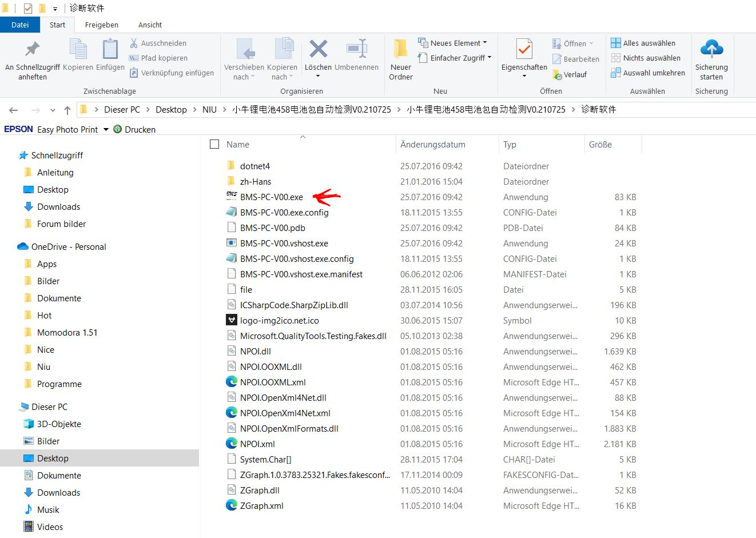Click the EPSON Drucken print icon
The width and height of the screenshot is (756, 538).
(118, 129)
